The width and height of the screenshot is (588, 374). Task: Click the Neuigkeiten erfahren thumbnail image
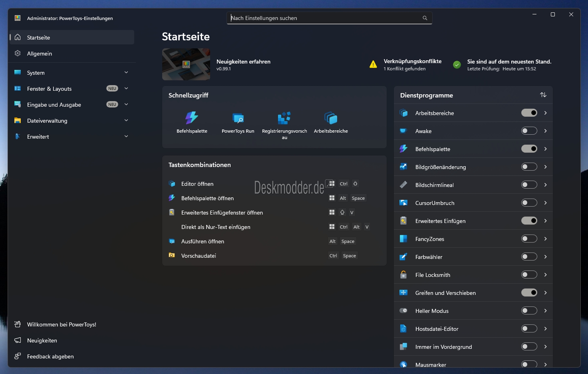coord(186,64)
